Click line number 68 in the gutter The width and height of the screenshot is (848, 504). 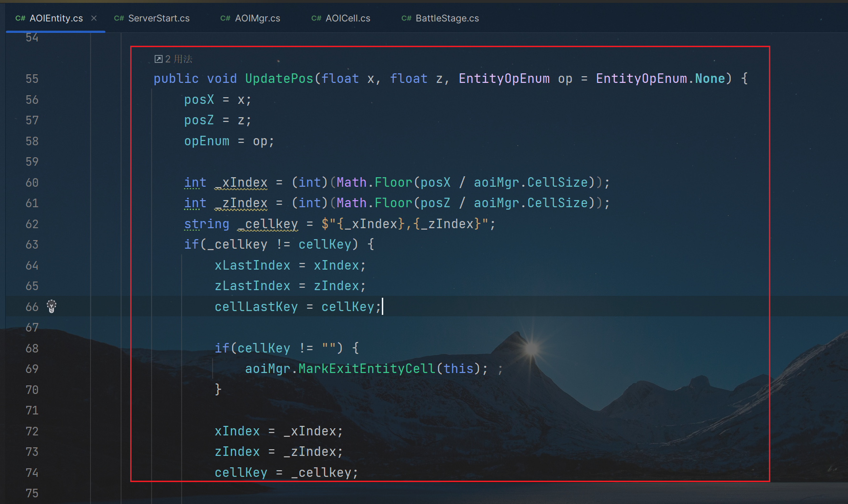coord(32,349)
